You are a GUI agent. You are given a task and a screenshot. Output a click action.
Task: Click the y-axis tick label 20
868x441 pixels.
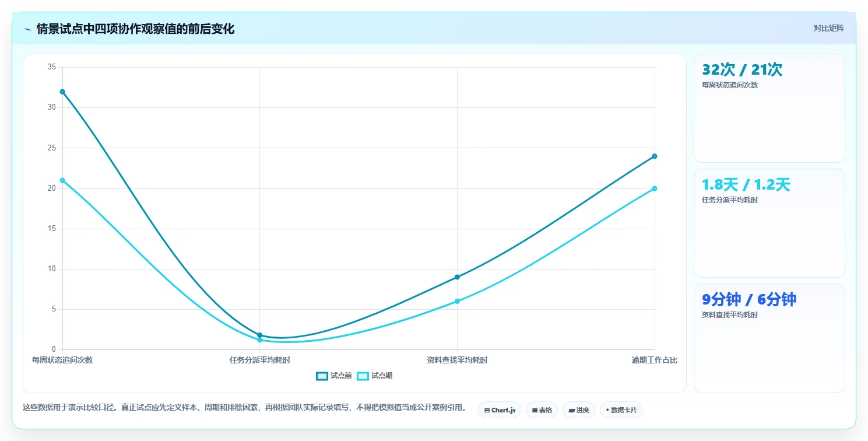[52, 188]
